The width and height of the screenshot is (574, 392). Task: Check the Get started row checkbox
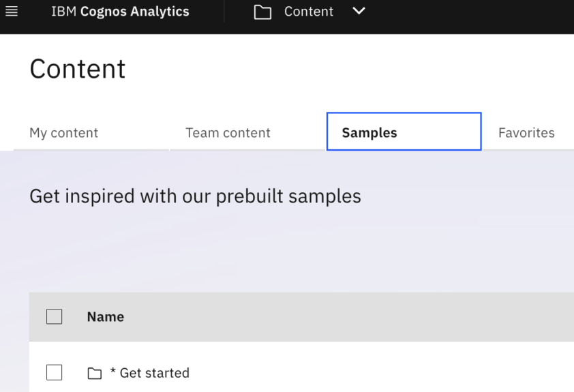pos(54,372)
